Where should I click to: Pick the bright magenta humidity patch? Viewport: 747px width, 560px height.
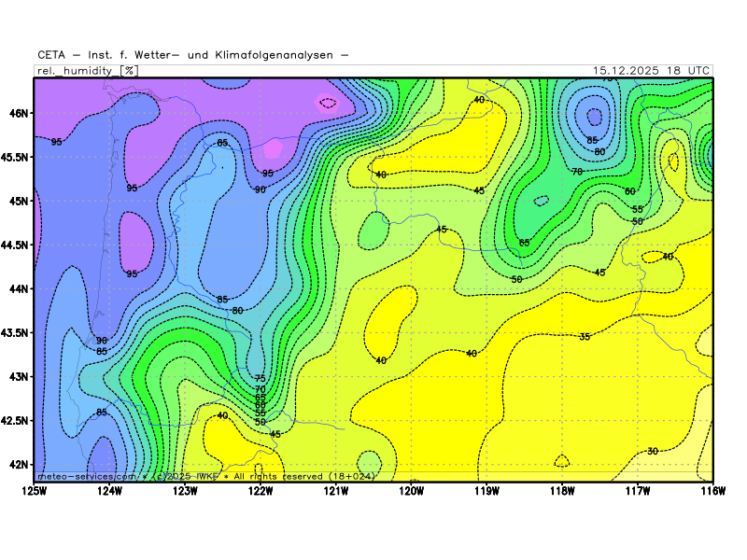click(x=272, y=147)
